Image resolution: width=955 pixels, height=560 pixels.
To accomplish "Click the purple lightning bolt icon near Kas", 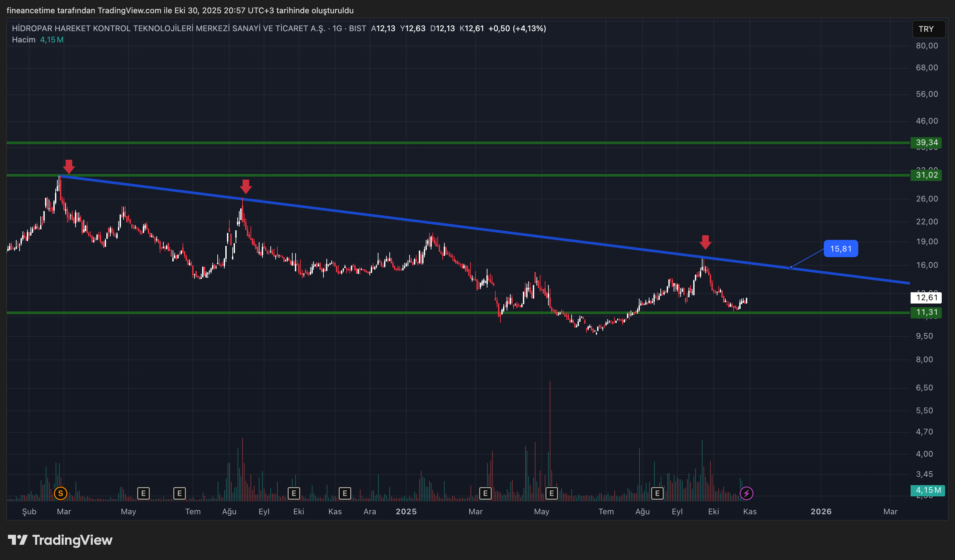I will tap(746, 493).
